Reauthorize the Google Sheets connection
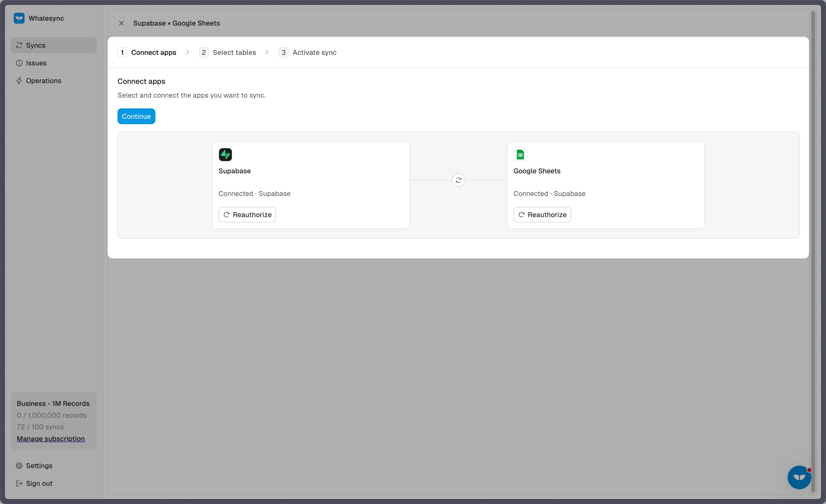The height and width of the screenshot is (504, 826). point(542,215)
